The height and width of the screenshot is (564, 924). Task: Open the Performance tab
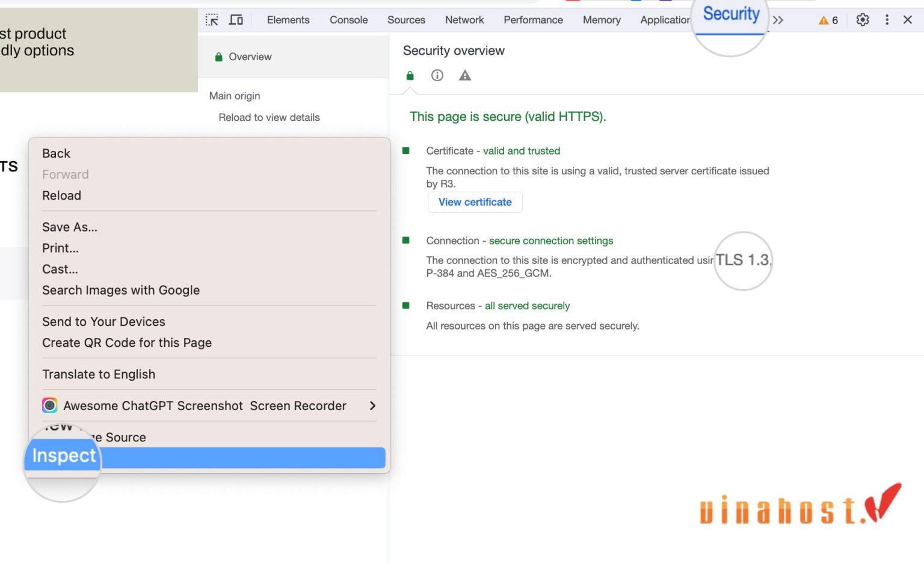click(x=533, y=20)
